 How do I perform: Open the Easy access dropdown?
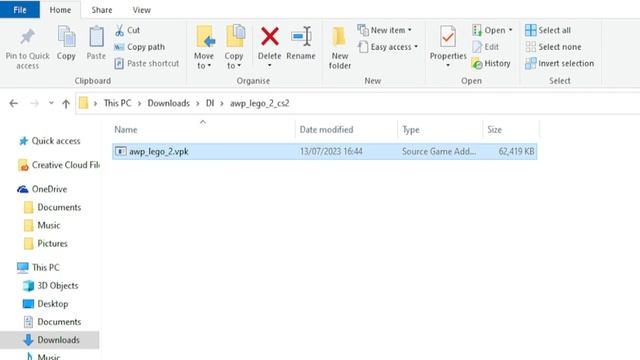[388, 47]
